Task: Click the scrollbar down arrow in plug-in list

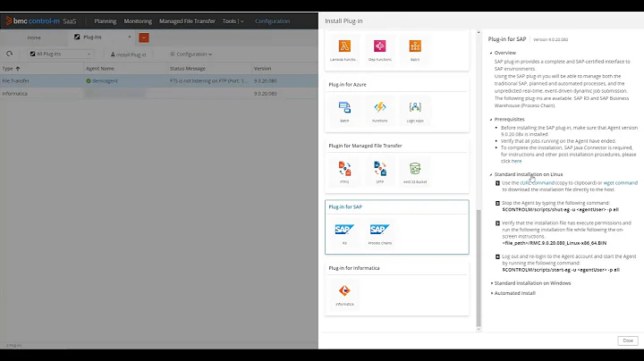Action: [x=479, y=329]
